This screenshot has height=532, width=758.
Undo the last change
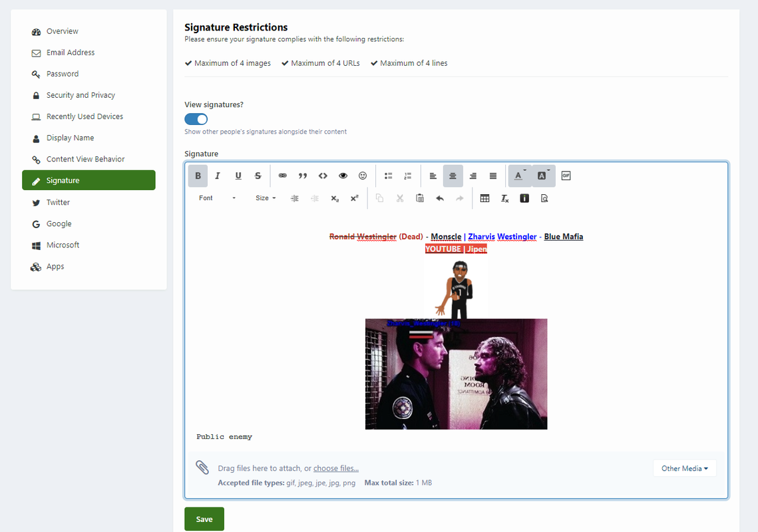[439, 198]
